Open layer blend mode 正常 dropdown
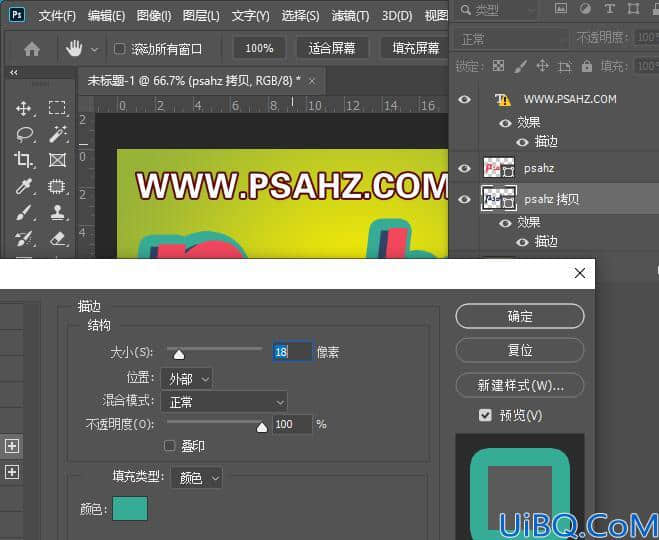Viewport: 659px width, 540px height. (x=512, y=40)
